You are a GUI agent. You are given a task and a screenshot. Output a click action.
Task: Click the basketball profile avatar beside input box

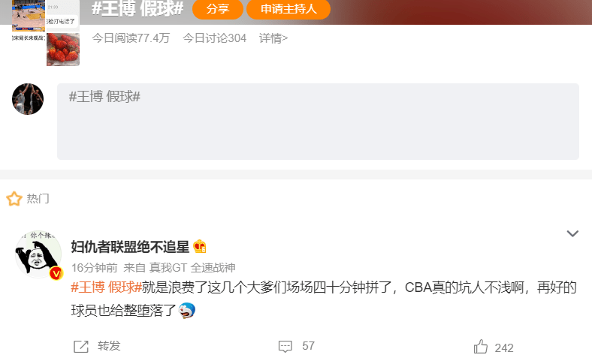coord(28,99)
